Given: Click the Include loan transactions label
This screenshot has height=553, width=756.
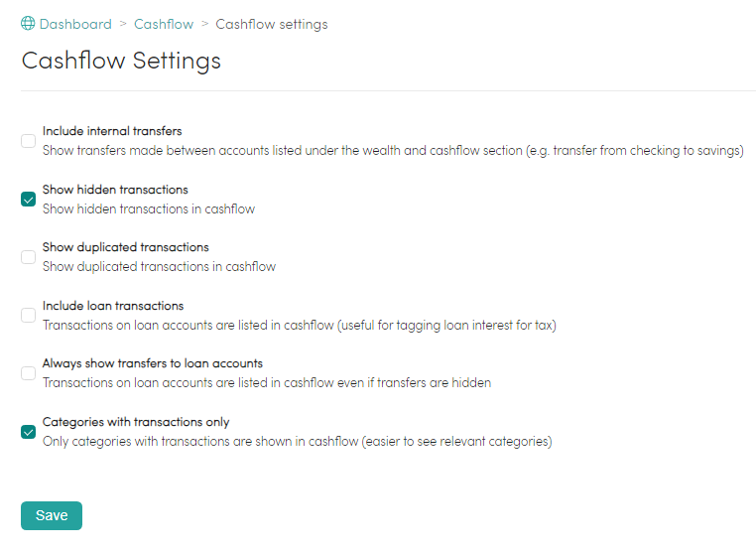Looking at the screenshot, I should coord(113,306).
